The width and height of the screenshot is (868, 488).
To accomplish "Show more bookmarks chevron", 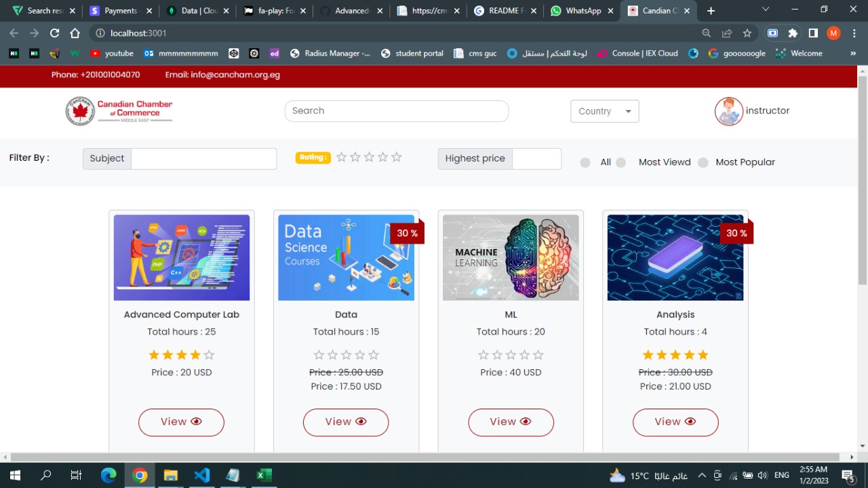I will coord(853,53).
